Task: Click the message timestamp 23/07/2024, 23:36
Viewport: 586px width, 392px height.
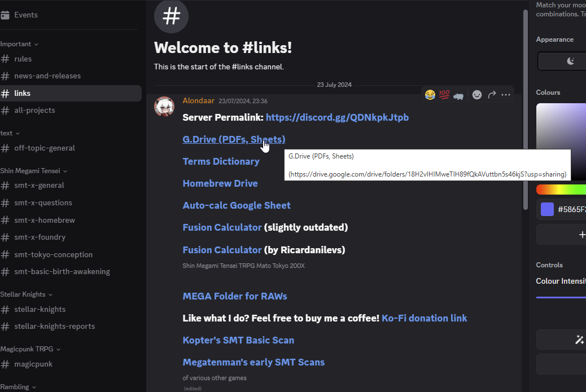Action: coord(243,101)
